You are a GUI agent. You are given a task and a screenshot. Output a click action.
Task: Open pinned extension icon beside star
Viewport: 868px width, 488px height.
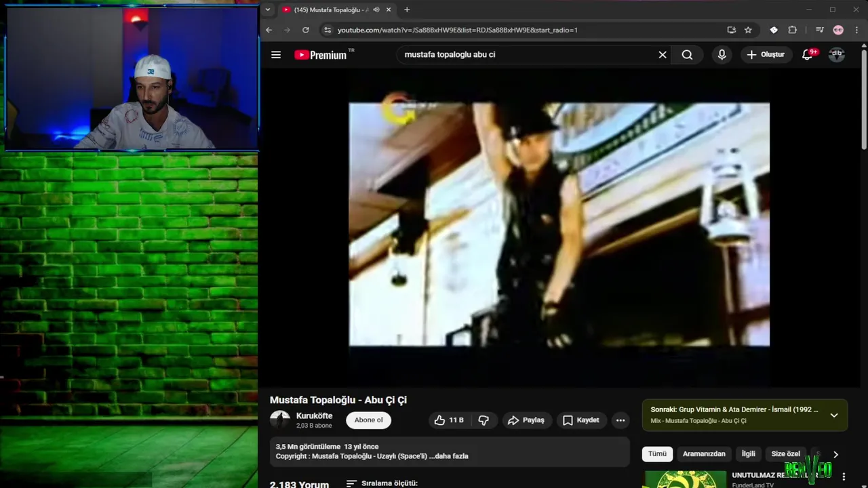774,30
